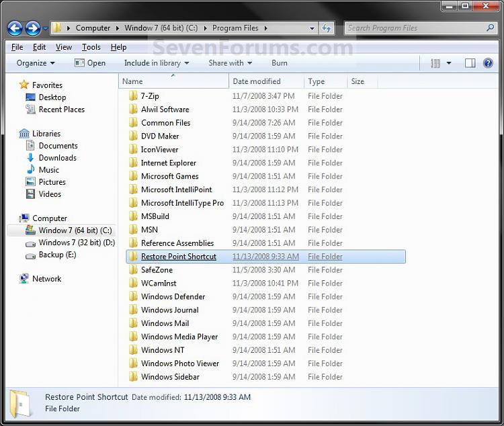This screenshot has width=504, height=426.
Task: Open the Help menu
Action: [x=118, y=47]
